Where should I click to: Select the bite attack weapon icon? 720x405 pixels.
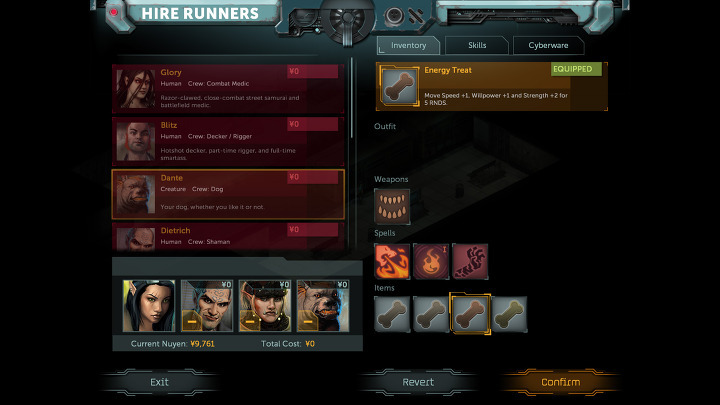tap(392, 207)
